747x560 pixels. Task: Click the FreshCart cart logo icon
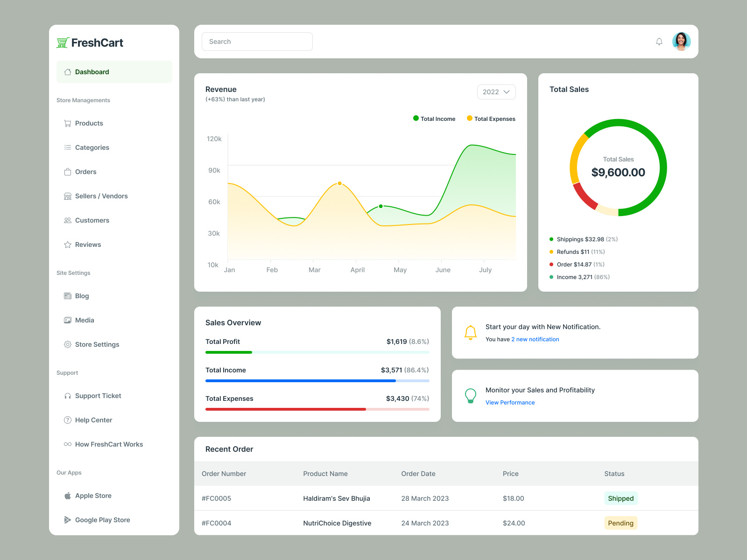[63, 42]
